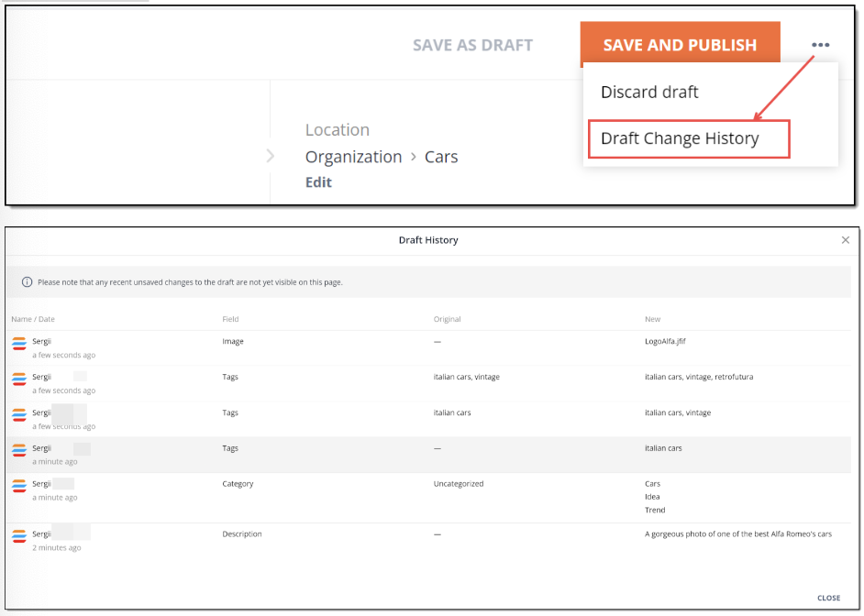Viewport: 864px width, 616px height.
Task: Click CLOSE at bottom of Draft History dialog
Action: point(828,596)
